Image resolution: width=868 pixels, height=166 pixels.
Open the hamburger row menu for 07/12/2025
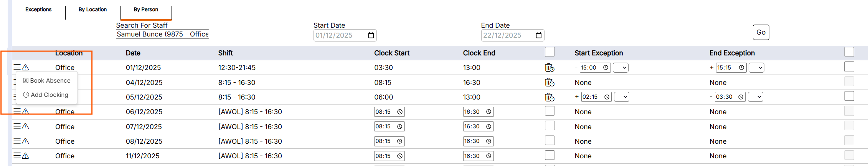(17, 126)
